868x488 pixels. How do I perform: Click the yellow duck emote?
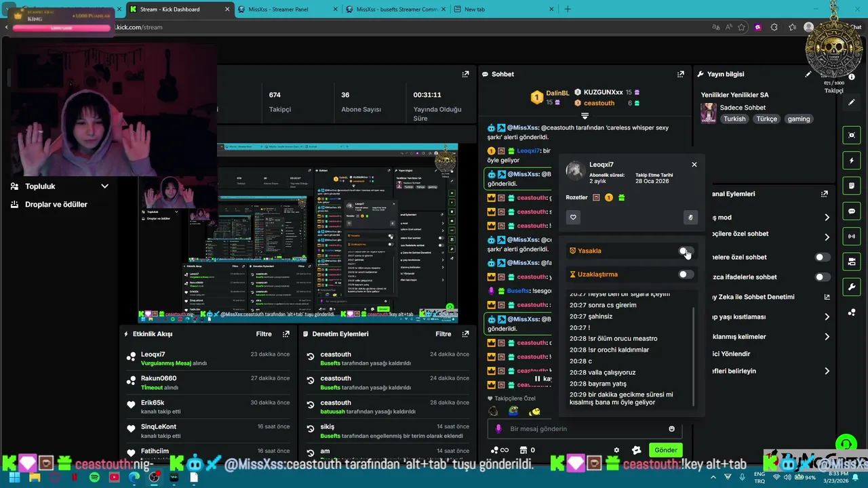coord(535,411)
